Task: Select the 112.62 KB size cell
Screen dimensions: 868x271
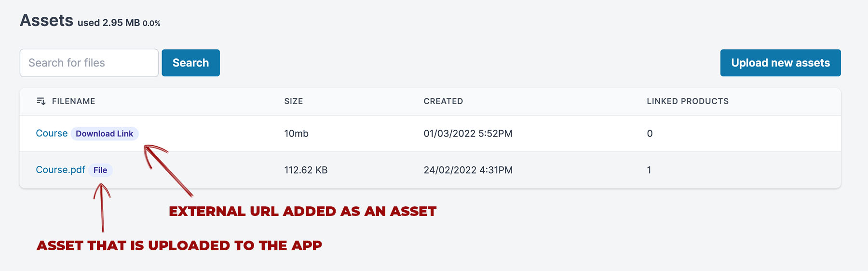Action: click(306, 170)
